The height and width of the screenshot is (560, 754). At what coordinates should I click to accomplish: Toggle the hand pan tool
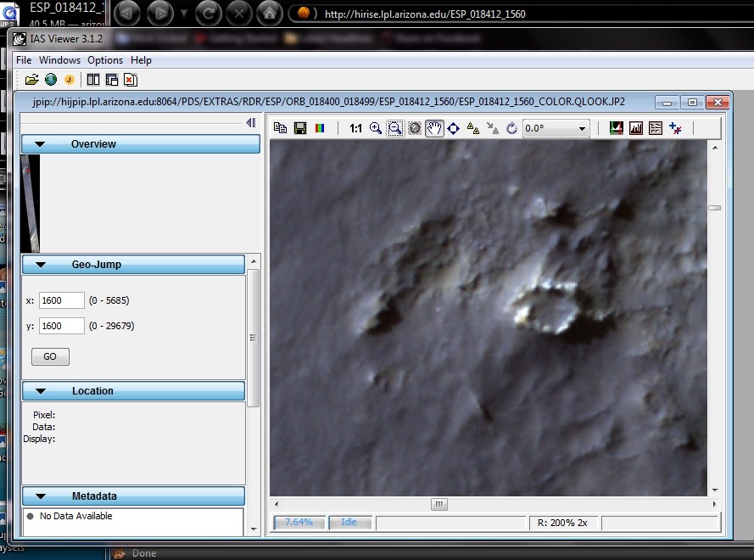(434, 128)
